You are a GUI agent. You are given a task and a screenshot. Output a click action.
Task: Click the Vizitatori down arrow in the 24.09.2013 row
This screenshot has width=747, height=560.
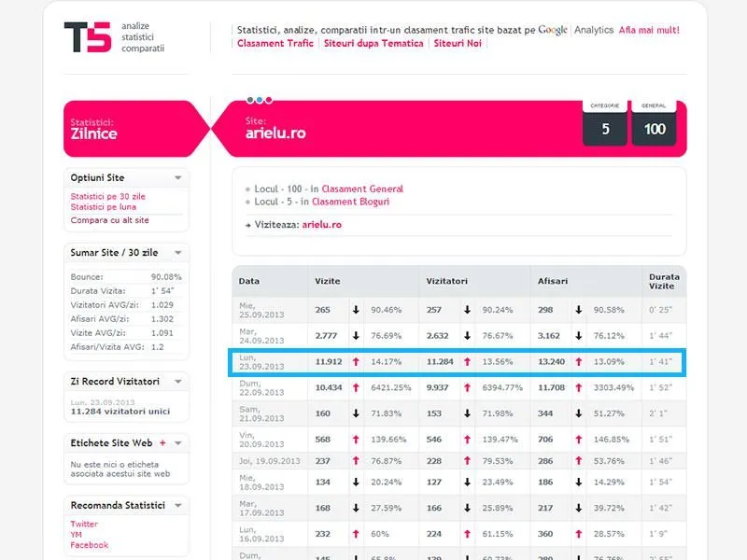pos(468,336)
